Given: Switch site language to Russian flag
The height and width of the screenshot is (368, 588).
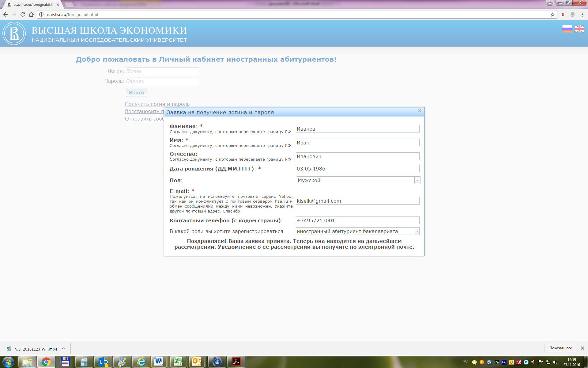Looking at the screenshot, I should 567,29.
